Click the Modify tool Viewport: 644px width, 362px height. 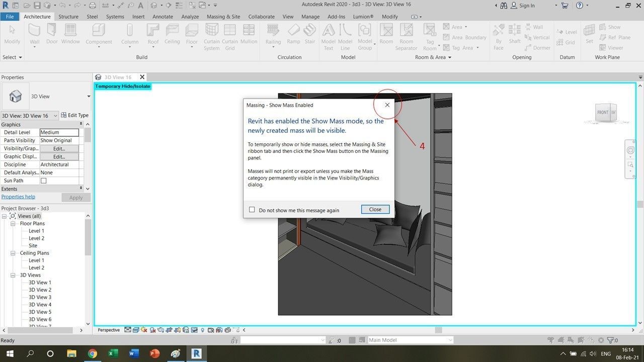coord(12,34)
